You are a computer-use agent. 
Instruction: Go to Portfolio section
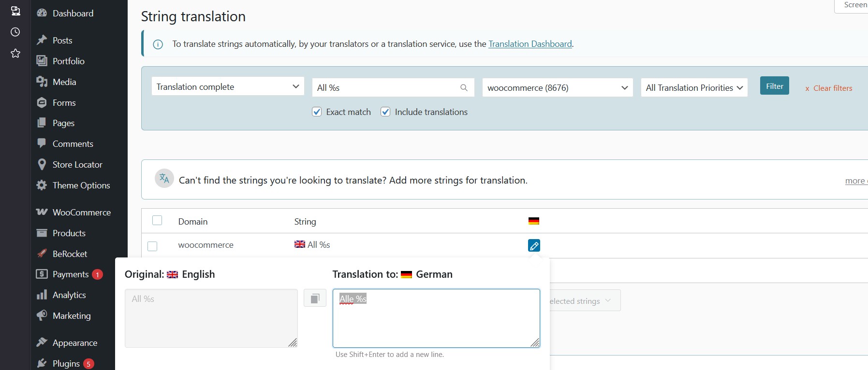(68, 61)
